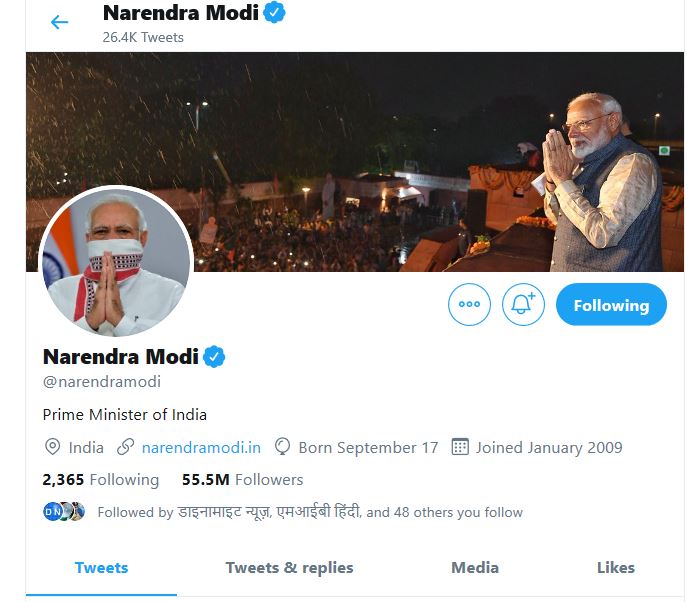700x602 pixels.
Task: Click verified badge beside header name
Action: [274, 13]
